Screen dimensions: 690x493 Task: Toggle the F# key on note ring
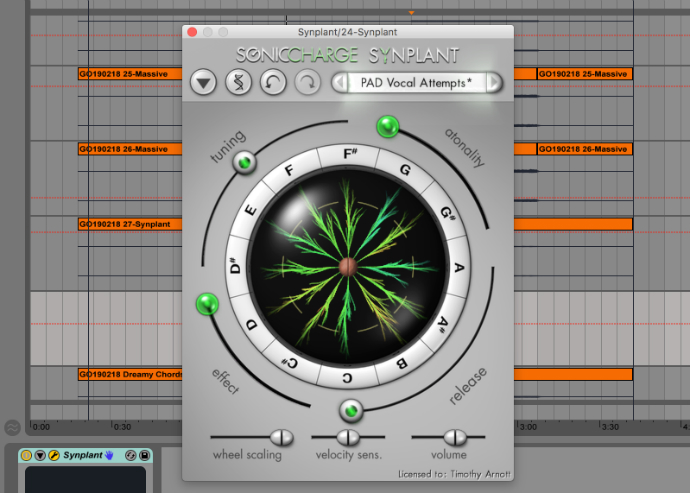click(x=350, y=154)
